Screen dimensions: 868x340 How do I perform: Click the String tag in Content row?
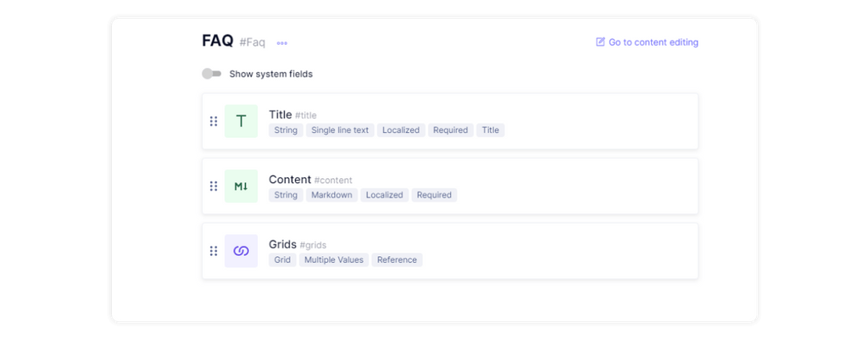click(286, 195)
